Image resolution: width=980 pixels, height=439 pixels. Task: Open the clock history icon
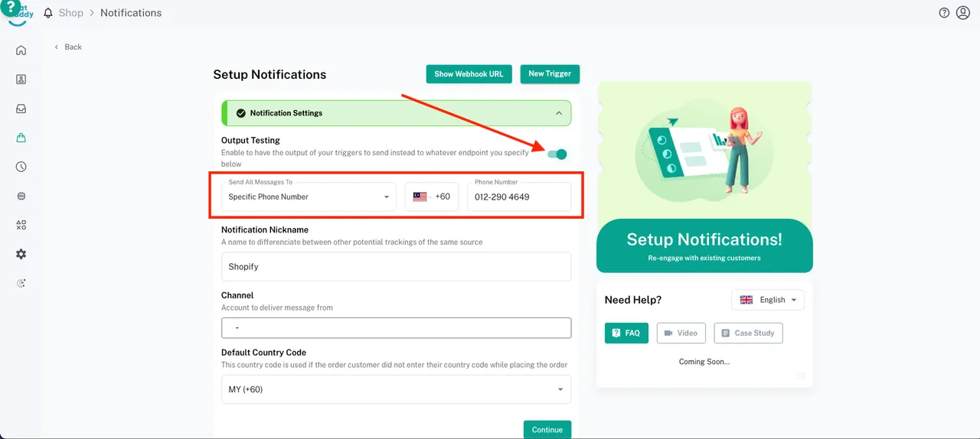pyautogui.click(x=21, y=167)
